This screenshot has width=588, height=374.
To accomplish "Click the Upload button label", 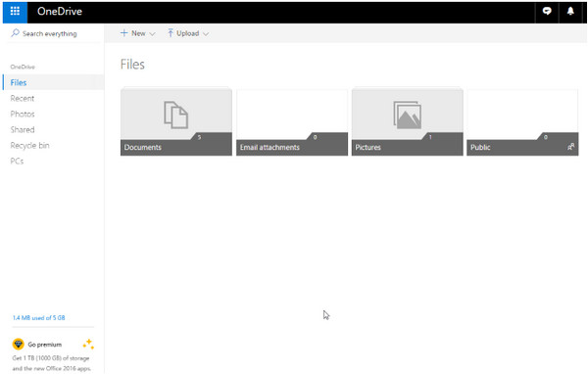I will (187, 33).
